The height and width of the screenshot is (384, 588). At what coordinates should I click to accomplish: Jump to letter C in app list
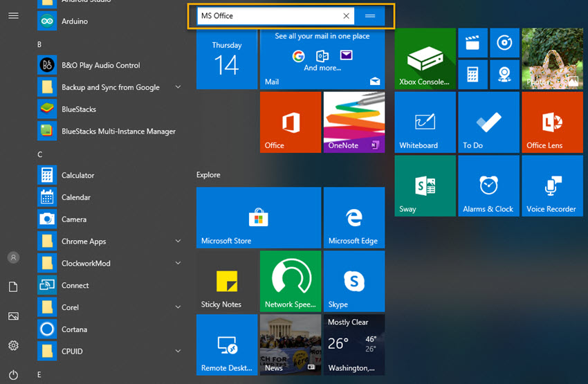click(x=39, y=154)
